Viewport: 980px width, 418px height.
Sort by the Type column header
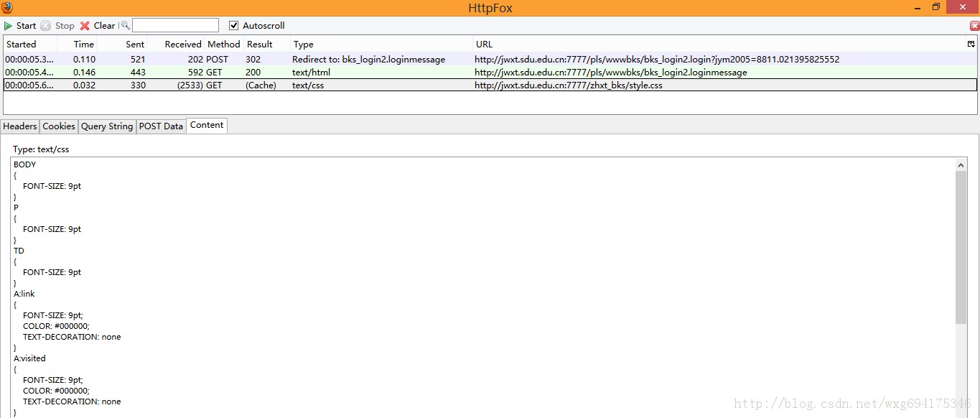(381, 44)
